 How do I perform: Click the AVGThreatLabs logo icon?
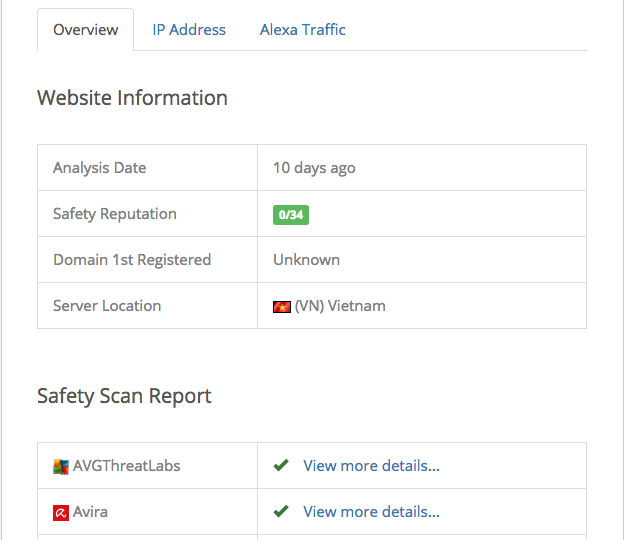[61, 466]
